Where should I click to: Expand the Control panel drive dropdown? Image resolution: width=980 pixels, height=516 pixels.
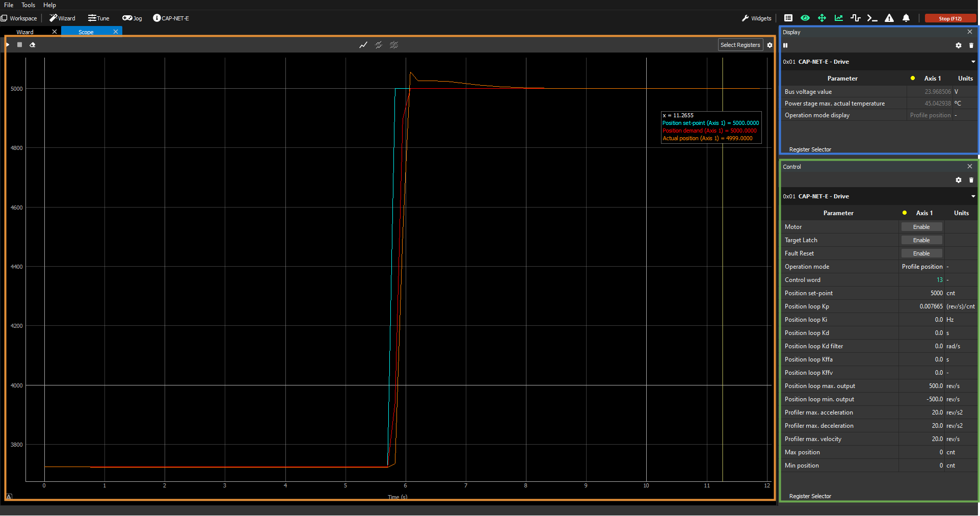point(973,196)
